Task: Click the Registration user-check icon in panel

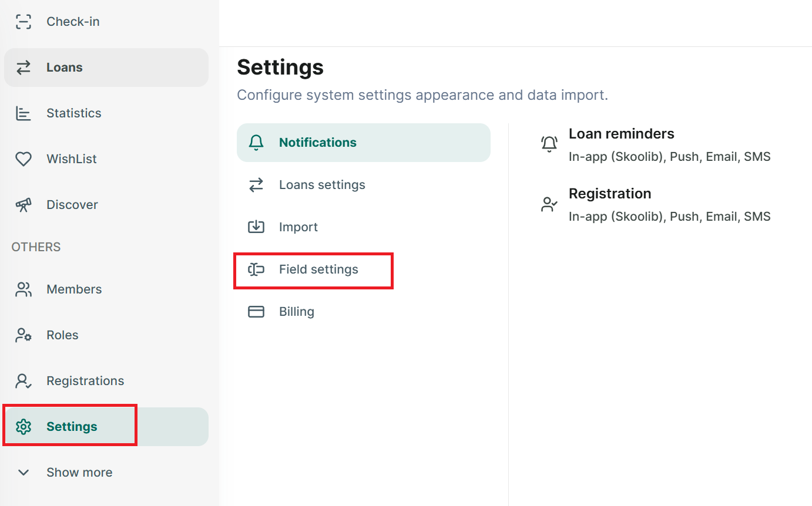Action: point(549,204)
